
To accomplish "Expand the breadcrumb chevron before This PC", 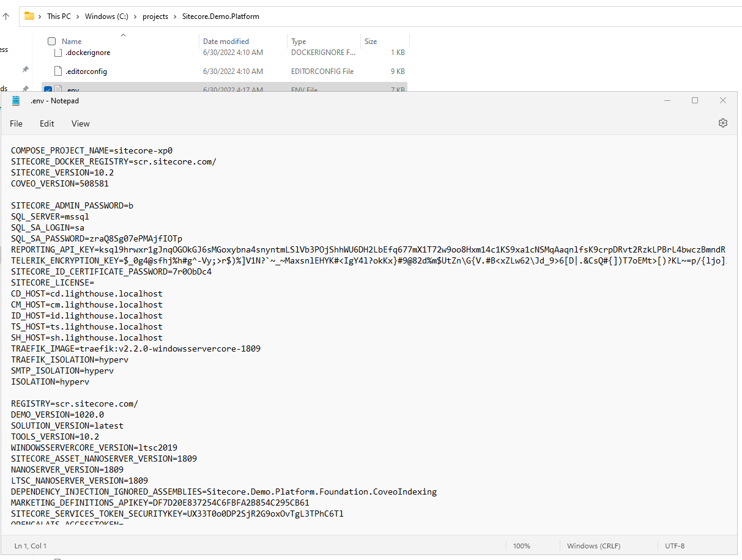I will [x=42, y=17].
